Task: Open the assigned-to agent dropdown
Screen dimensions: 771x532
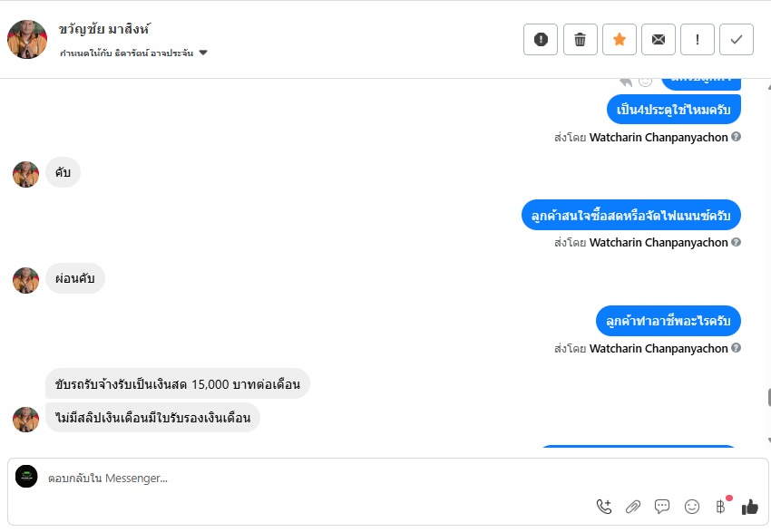Action: tap(203, 53)
